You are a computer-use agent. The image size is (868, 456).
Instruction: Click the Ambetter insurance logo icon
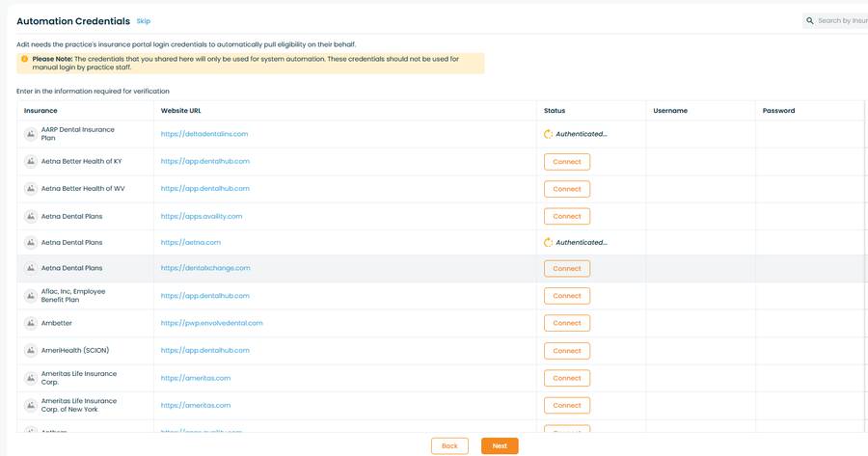click(31, 323)
